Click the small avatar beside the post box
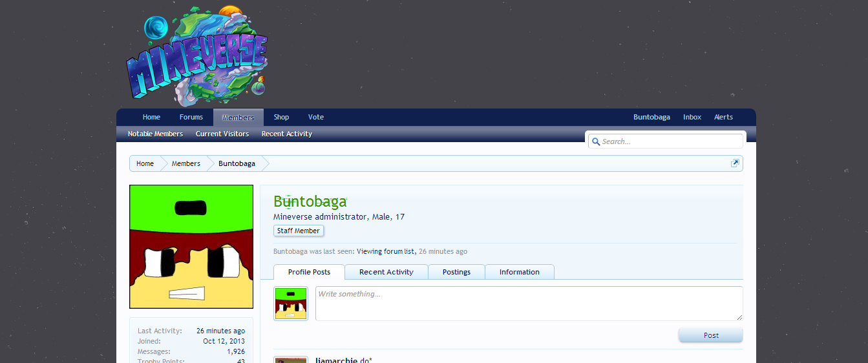 click(291, 304)
